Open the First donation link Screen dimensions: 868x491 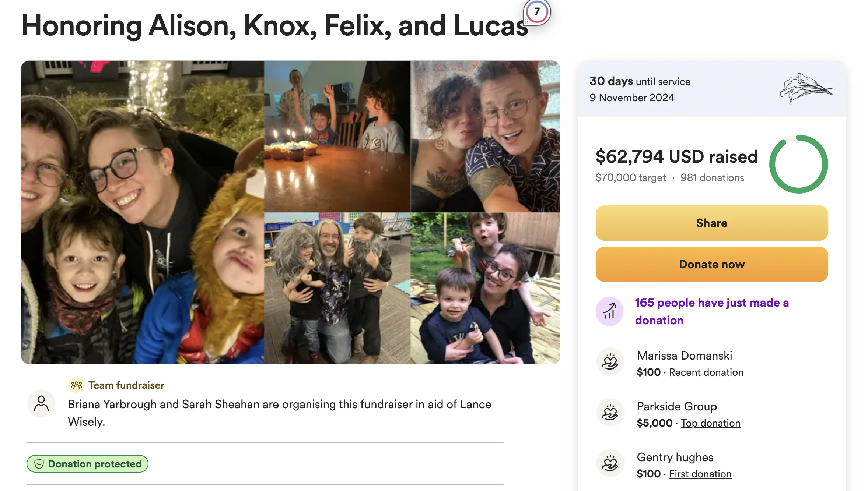(x=700, y=474)
